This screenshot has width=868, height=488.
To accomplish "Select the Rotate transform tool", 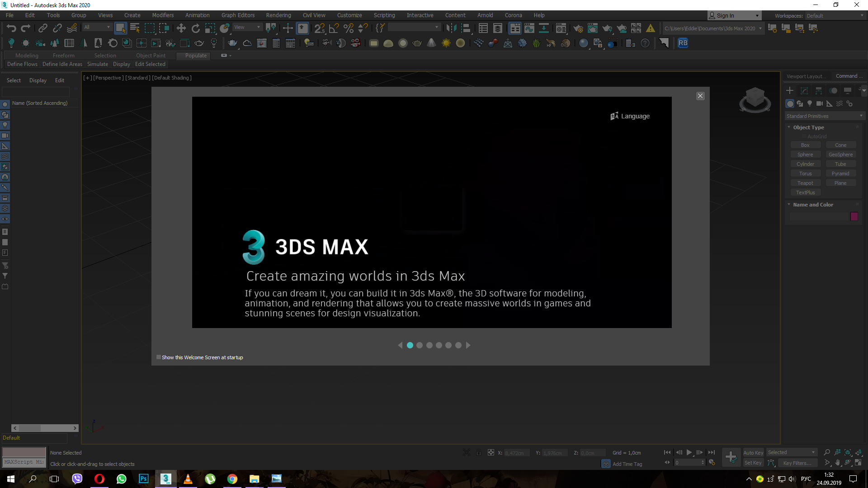I will pyautogui.click(x=195, y=28).
